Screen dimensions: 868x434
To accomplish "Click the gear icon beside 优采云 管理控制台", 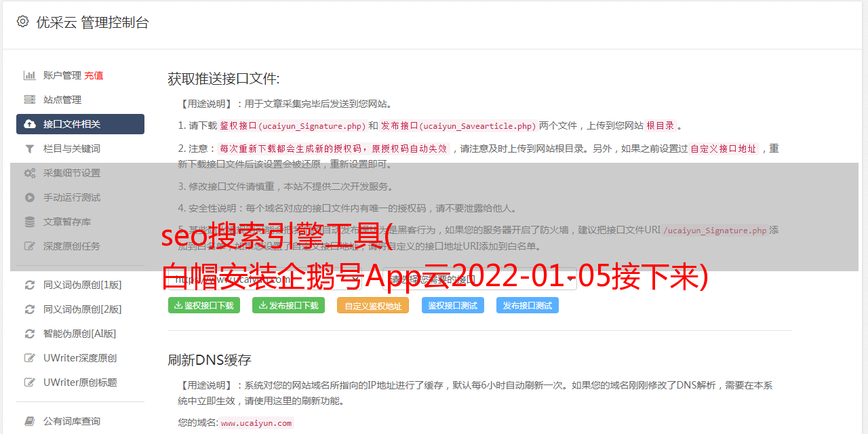I will click(x=22, y=22).
